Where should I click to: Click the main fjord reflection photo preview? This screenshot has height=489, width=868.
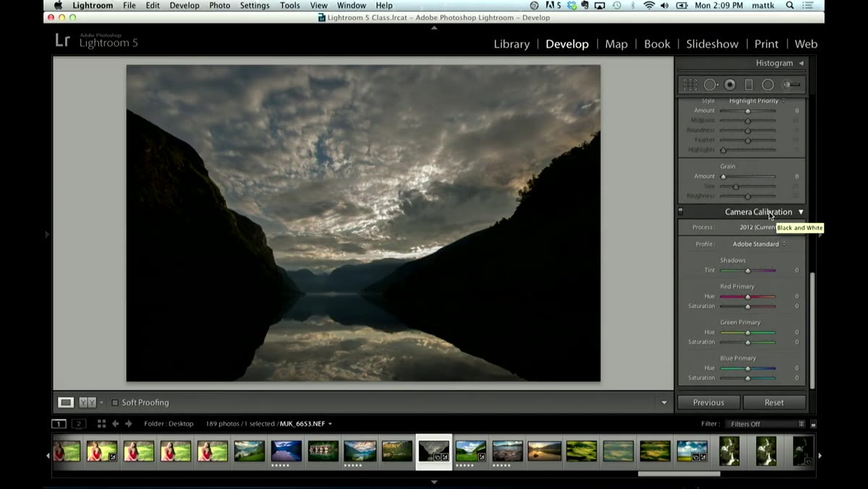363,223
